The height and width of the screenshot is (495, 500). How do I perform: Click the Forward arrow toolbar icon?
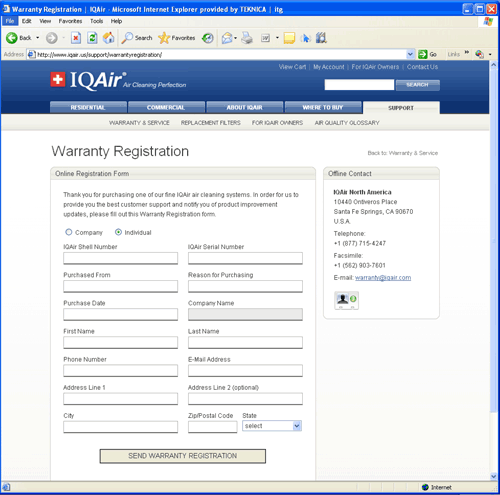point(51,38)
